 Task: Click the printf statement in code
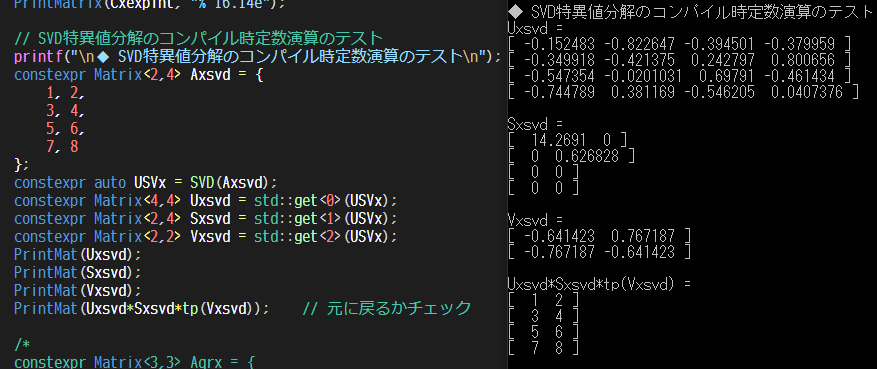click(257, 56)
